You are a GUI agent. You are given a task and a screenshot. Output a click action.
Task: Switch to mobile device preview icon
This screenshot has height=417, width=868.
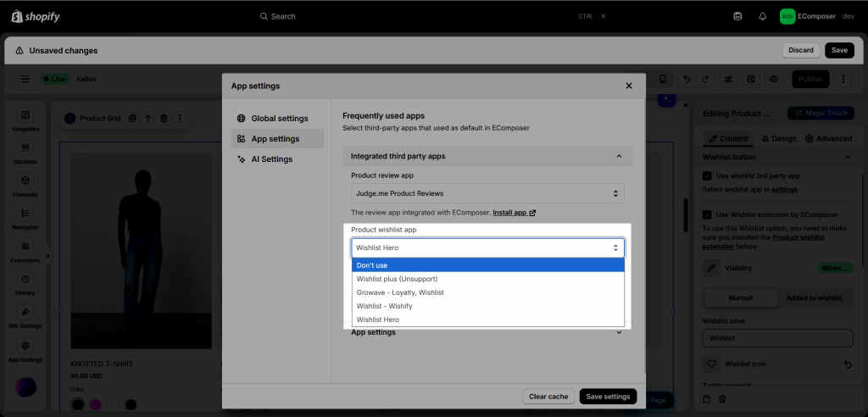(x=663, y=79)
